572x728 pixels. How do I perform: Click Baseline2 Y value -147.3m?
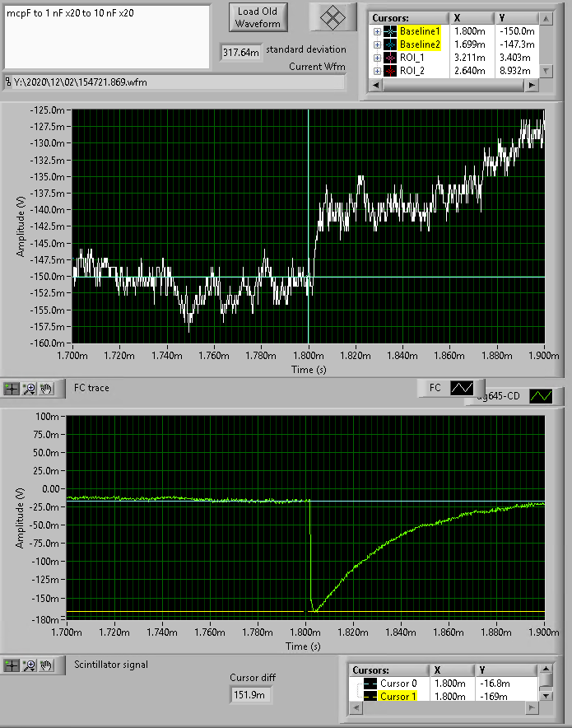(x=517, y=44)
